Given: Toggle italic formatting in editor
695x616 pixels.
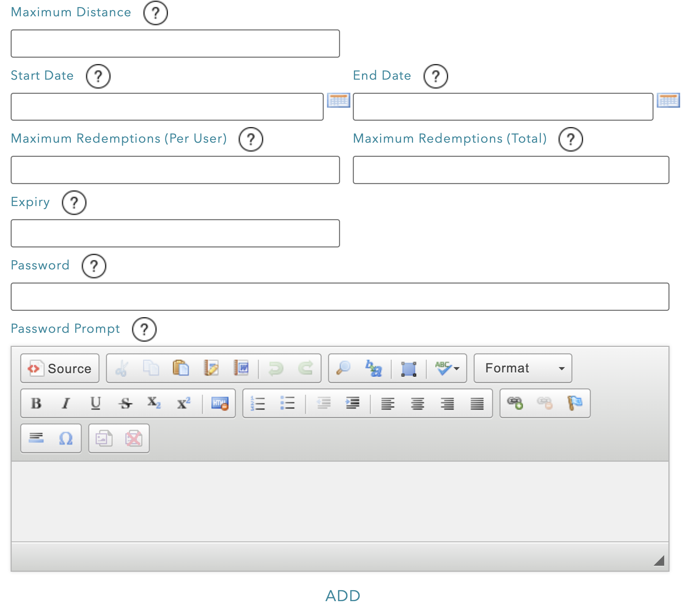Looking at the screenshot, I should pyautogui.click(x=66, y=403).
